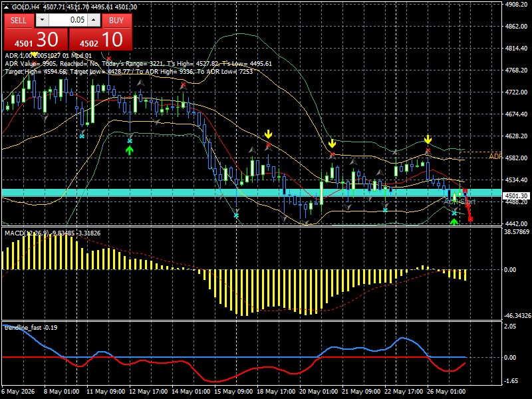Click the 4768.20 price axis label

(x=516, y=70)
